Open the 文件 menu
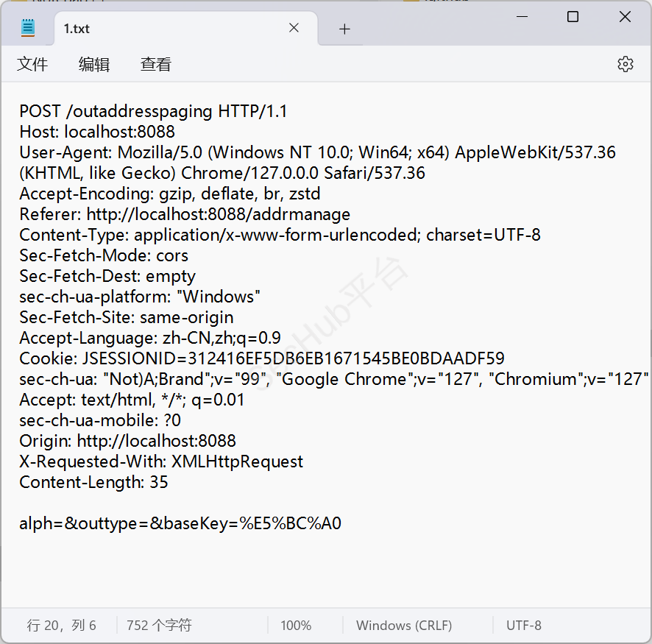Viewport: 652px width, 644px height. (x=32, y=65)
